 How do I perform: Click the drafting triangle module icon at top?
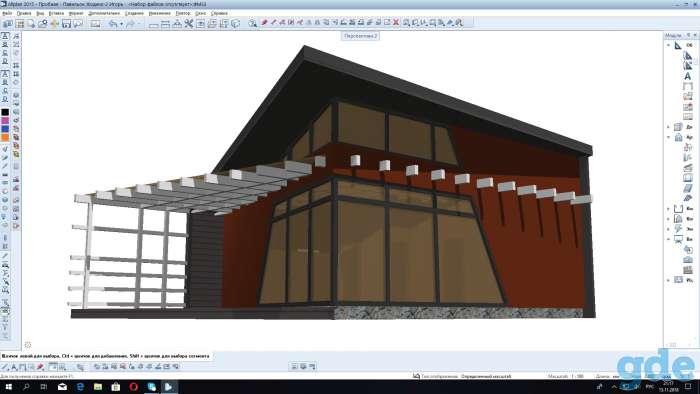[x=678, y=45]
